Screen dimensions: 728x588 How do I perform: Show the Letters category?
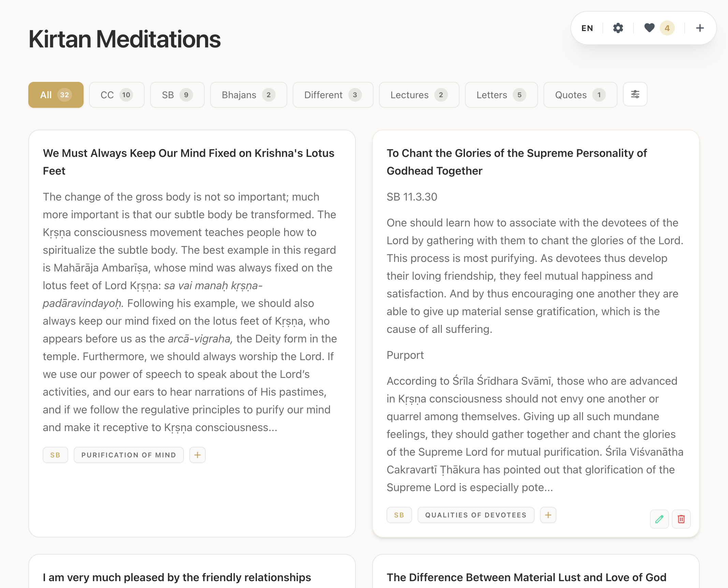501,95
